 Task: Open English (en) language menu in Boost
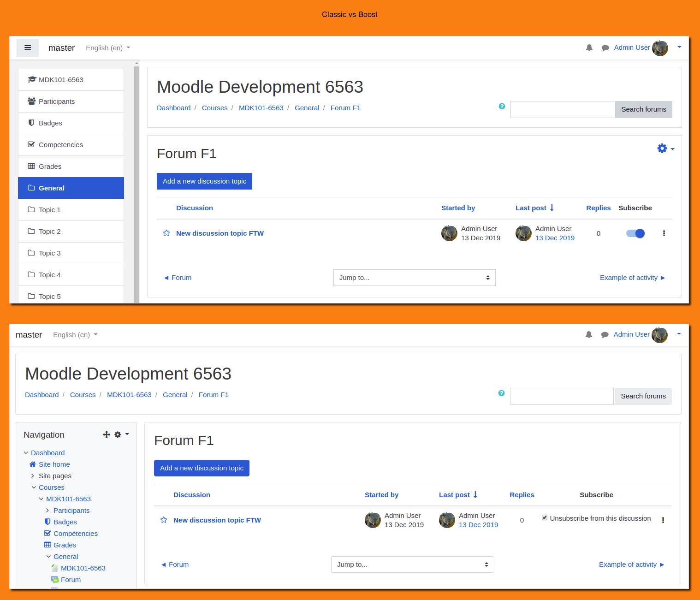(108, 48)
